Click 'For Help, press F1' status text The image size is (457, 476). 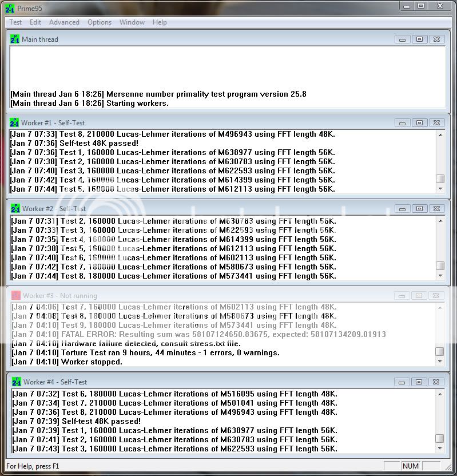[x=33, y=466]
